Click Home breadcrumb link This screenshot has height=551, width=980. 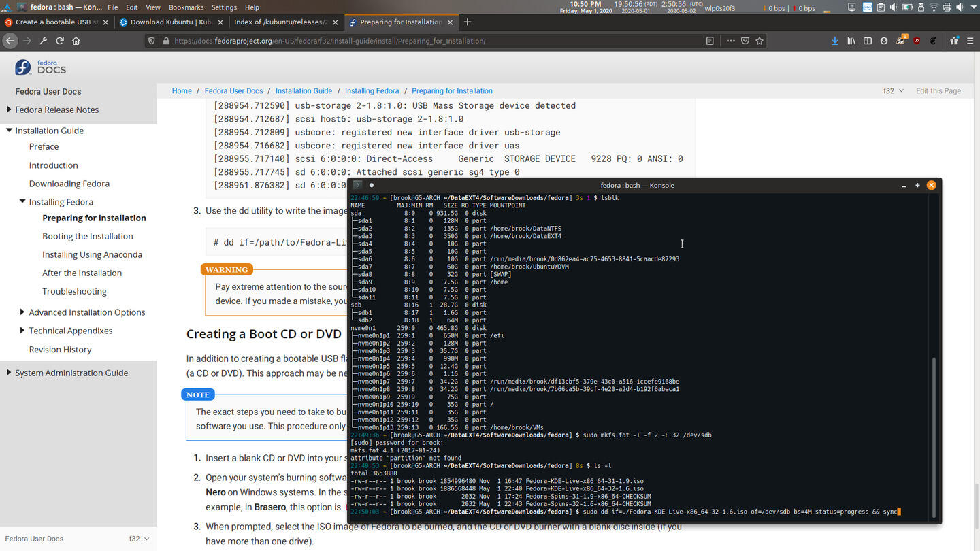(182, 90)
